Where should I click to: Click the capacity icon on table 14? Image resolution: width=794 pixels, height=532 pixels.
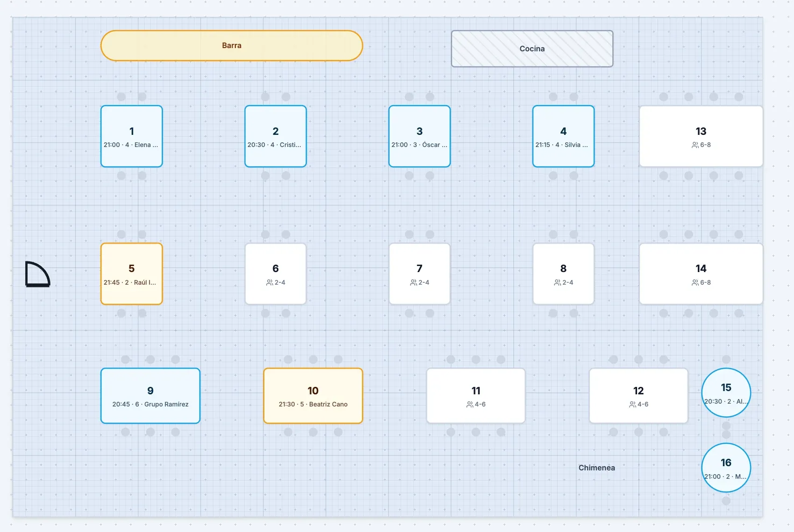point(695,283)
